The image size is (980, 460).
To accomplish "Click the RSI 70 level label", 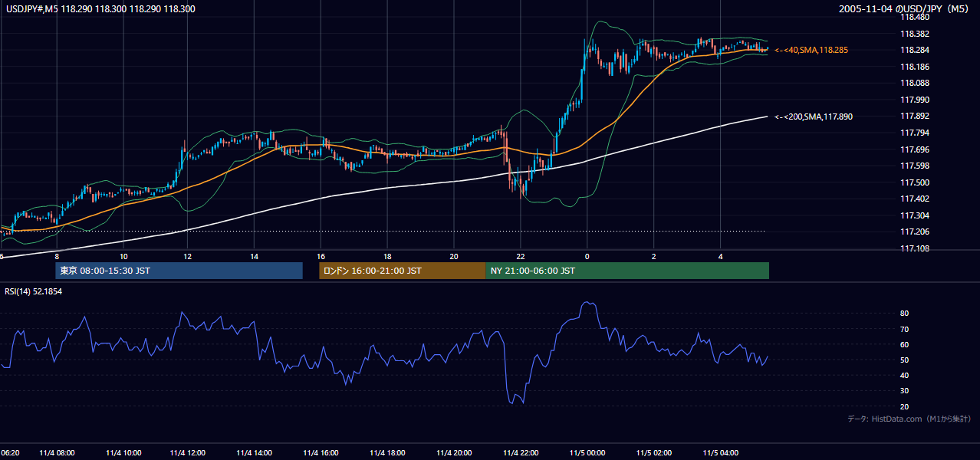I will click(x=904, y=329).
